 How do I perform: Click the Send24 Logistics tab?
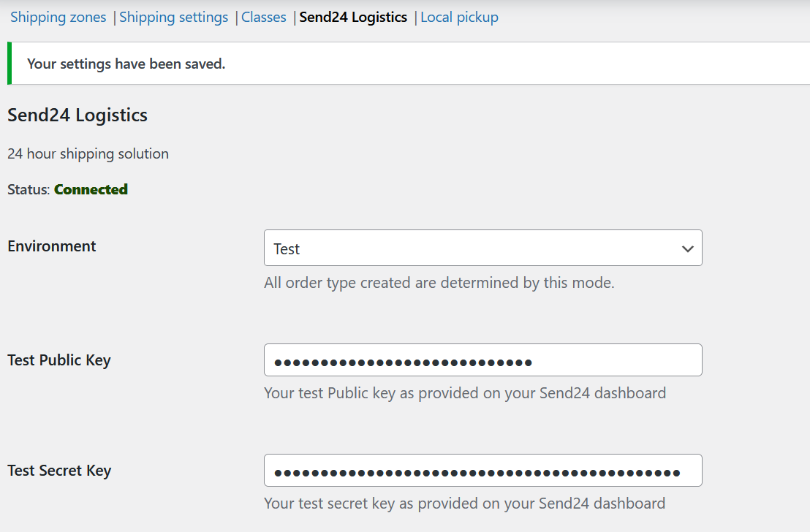tap(353, 16)
